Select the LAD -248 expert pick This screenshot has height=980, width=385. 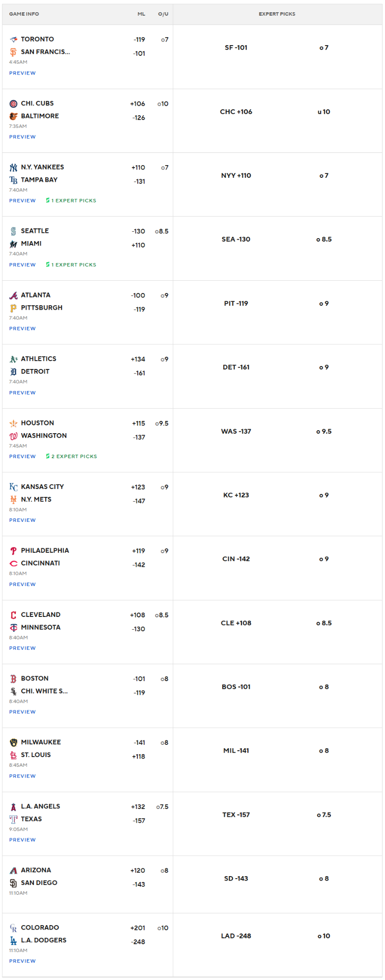[236, 936]
